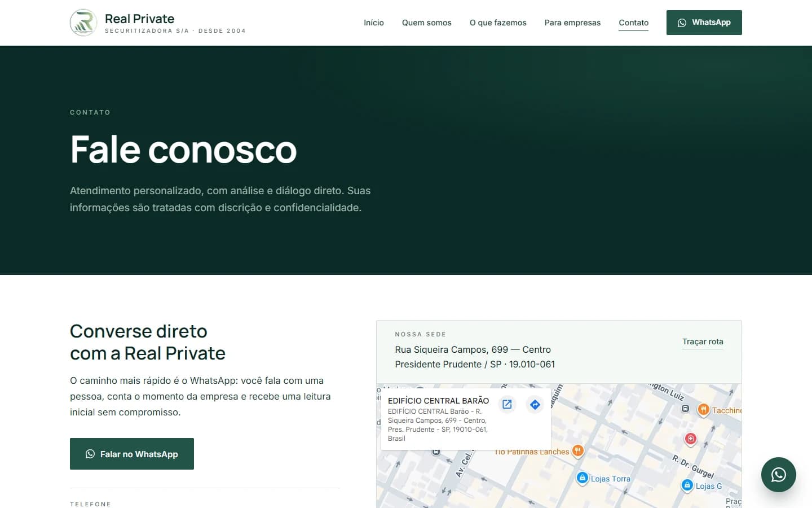
Task: Click the blue directions diamond icon on map
Action: [x=535, y=404]
